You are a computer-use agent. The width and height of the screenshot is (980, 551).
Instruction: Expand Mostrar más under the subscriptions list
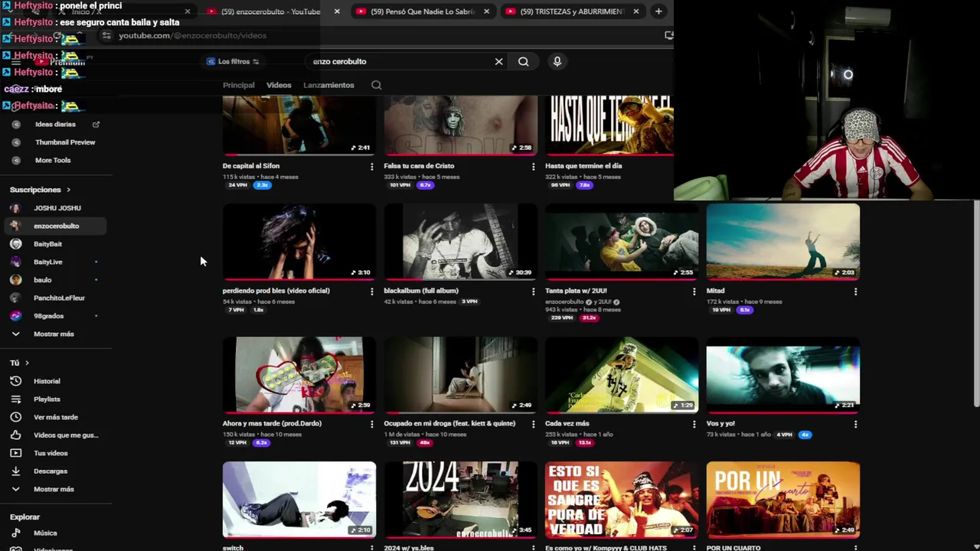coord(54,334)
